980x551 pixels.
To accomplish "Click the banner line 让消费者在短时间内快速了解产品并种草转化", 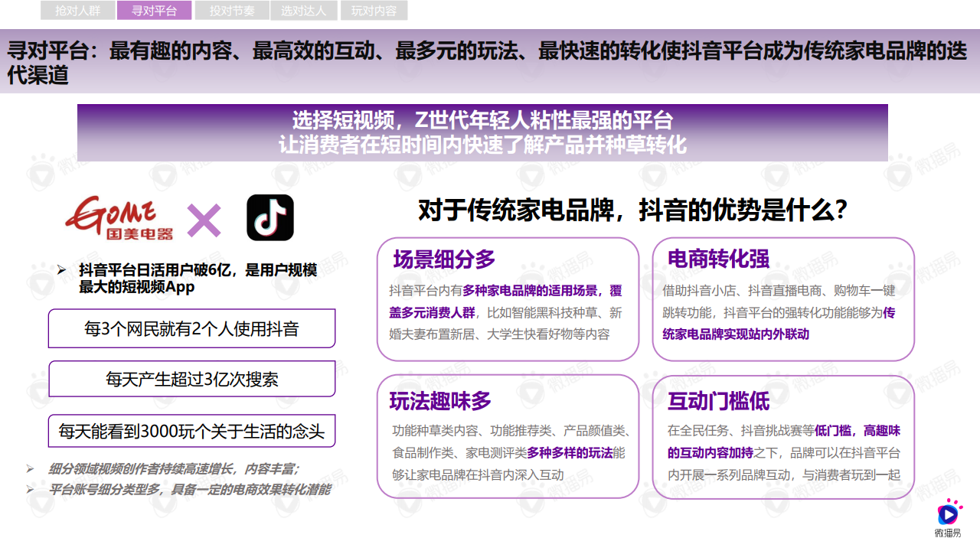I will (482, 144).
